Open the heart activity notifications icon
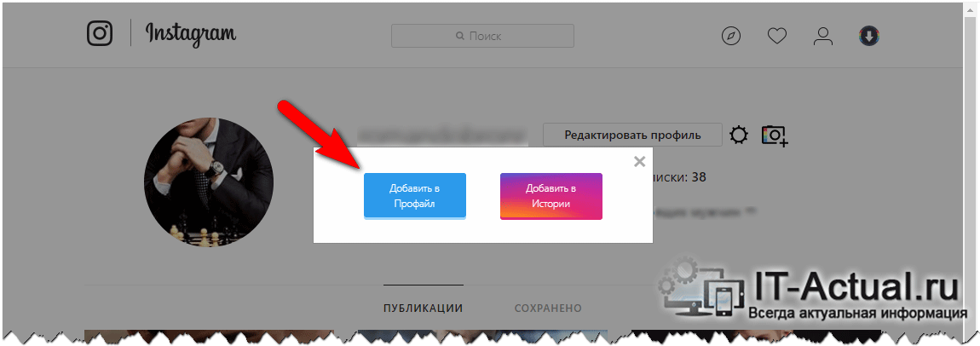The image size is (980, 346). click(777, 37)
